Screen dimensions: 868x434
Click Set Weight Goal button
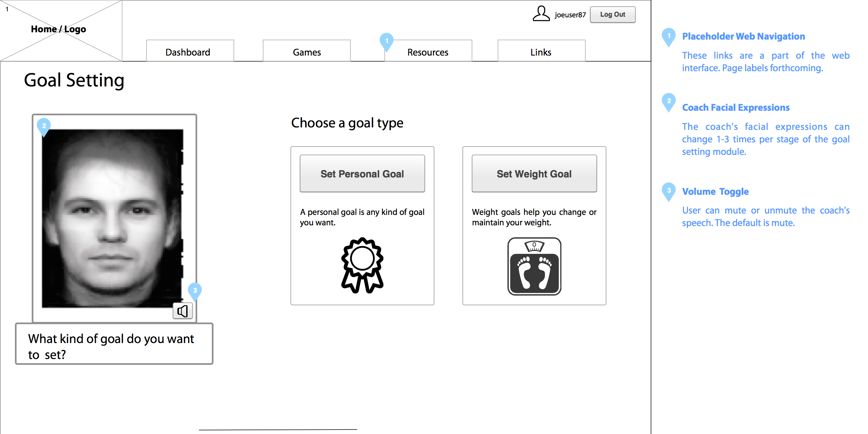click(x=534, y=174)
